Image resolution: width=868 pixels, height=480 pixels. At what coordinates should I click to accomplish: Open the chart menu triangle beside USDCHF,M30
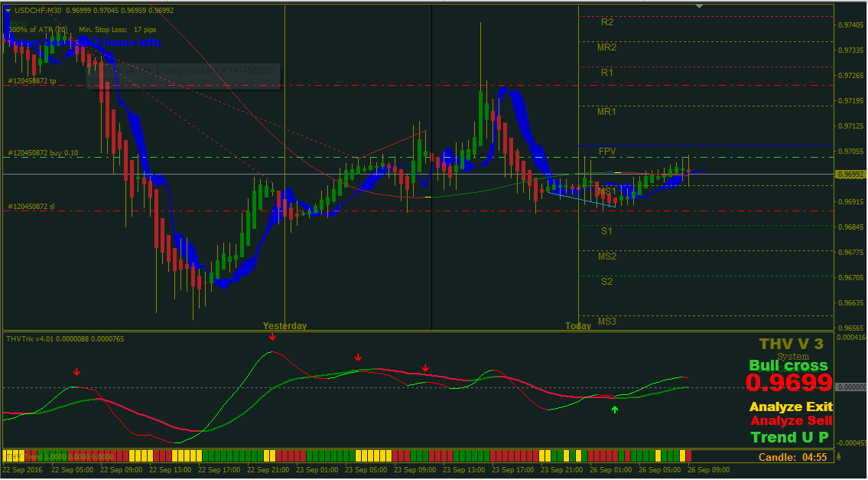click(x=8, y=11)
